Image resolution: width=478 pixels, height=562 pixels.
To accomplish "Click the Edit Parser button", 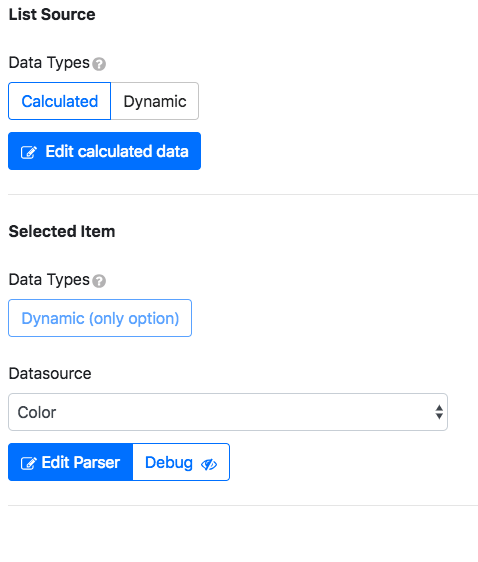I will 71,462.
